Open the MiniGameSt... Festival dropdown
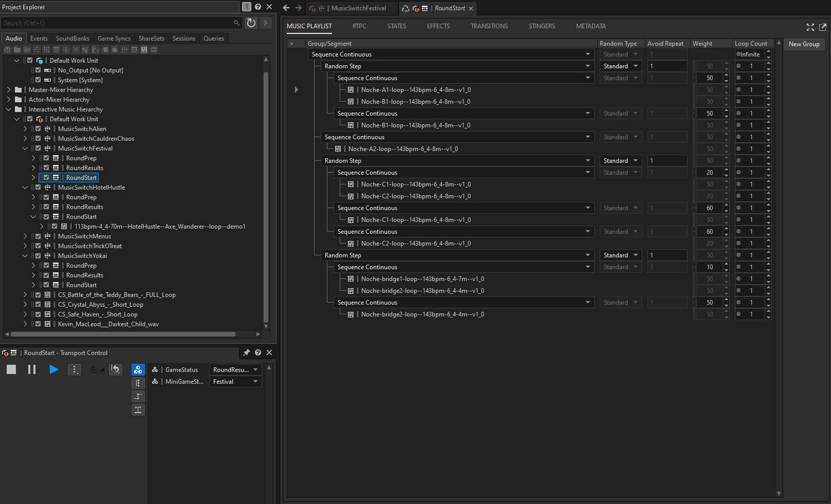 235,382
